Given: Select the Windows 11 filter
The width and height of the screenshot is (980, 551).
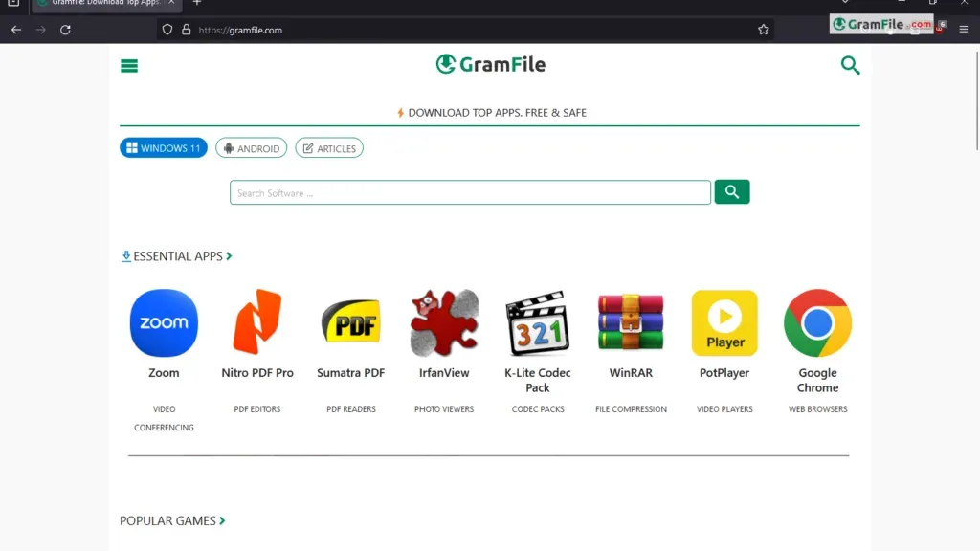Looking at the screenshot, I should [164, 148].
